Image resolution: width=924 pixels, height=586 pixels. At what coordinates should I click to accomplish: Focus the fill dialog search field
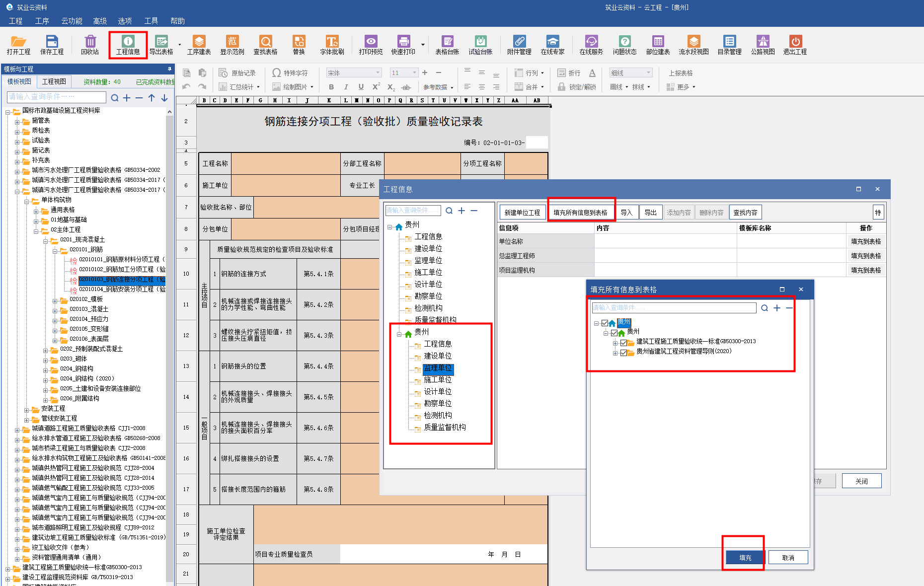(674, 308)
